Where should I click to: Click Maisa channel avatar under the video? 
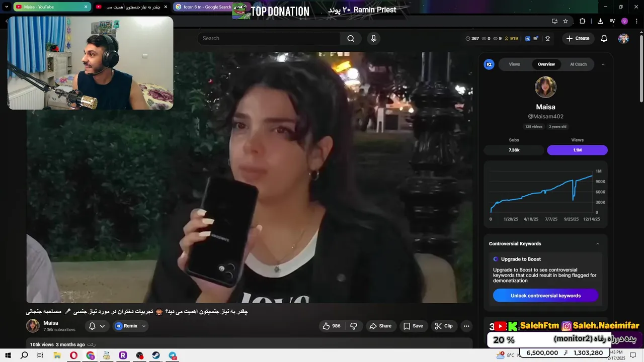[33, 326]
